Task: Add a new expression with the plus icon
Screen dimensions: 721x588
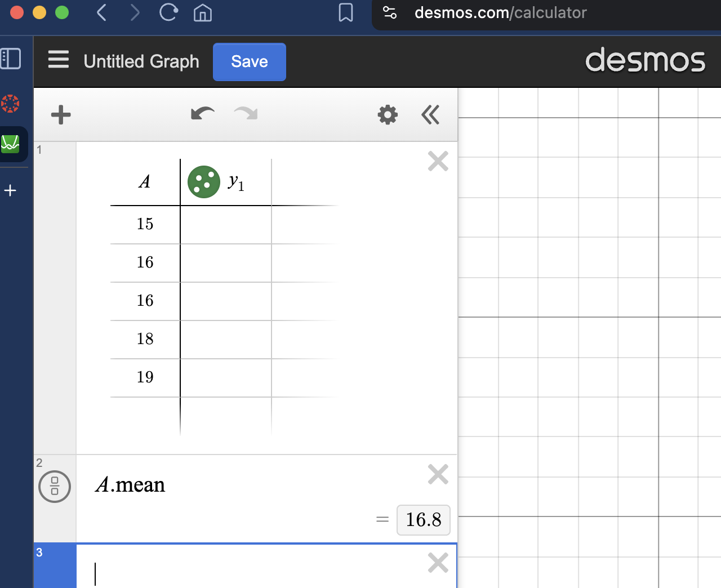Action: (x=61, y=115)
